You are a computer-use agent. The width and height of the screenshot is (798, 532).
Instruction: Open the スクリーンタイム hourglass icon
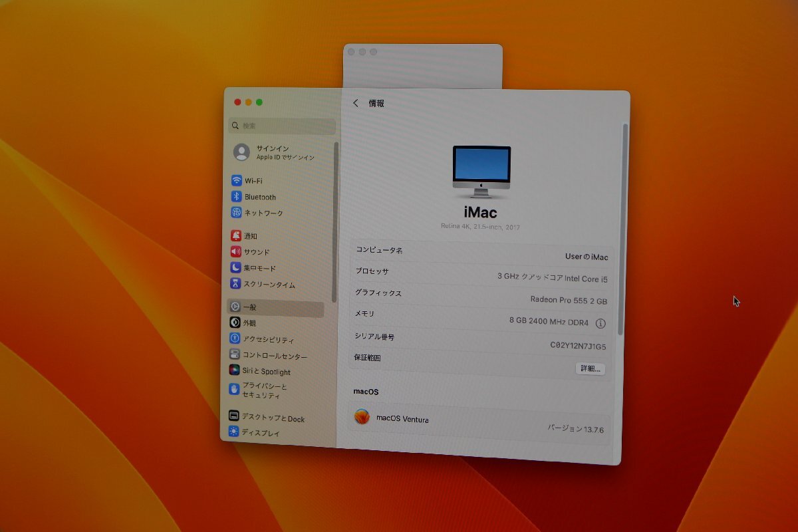235,284
